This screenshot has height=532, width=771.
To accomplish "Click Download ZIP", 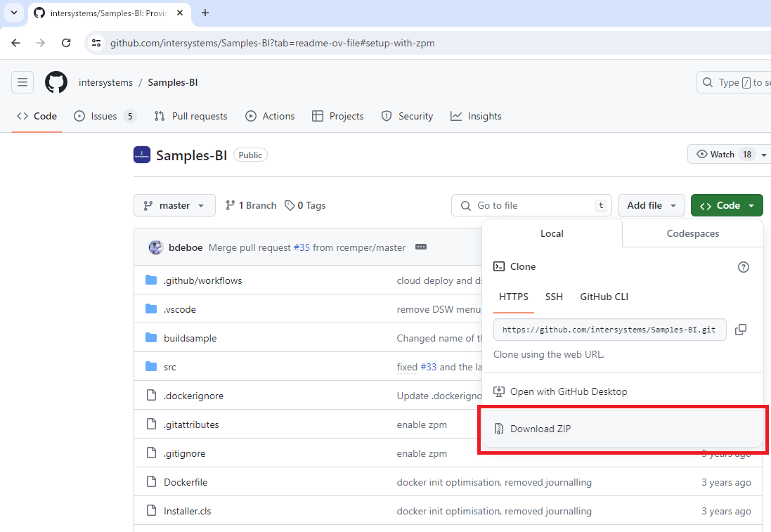I will pos(540,429).
